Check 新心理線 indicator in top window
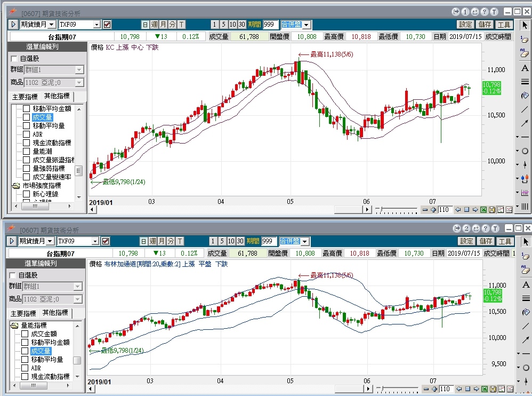Screen dimensions: 532x396 click(26, 194)
